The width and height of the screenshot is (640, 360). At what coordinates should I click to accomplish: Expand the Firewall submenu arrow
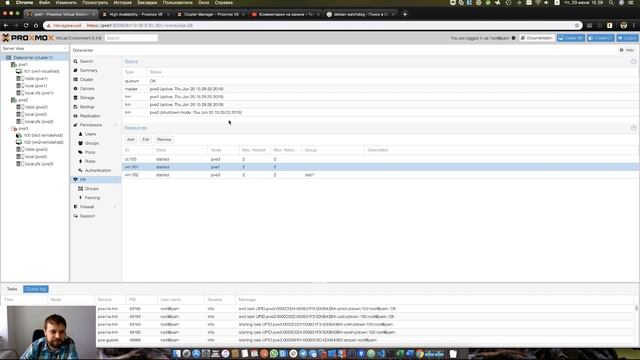(x=116, y=207)
